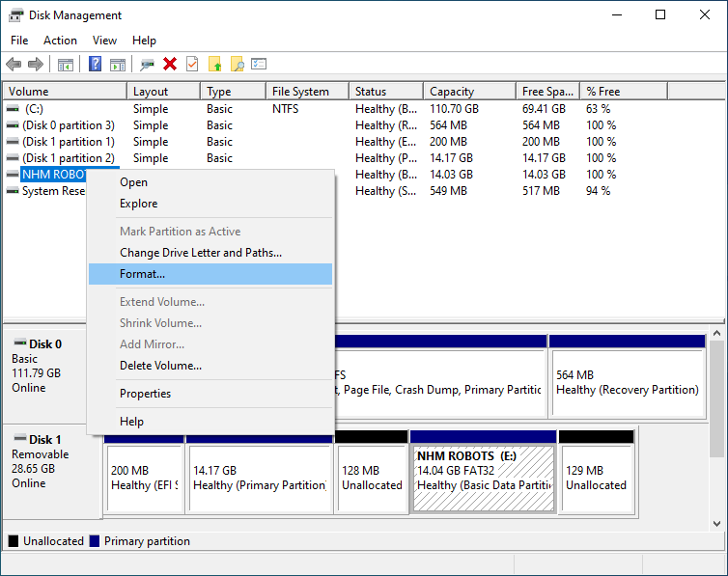Click the Disk 0 Basic label panel
The image size is (728, 576).
coord(44,373)
